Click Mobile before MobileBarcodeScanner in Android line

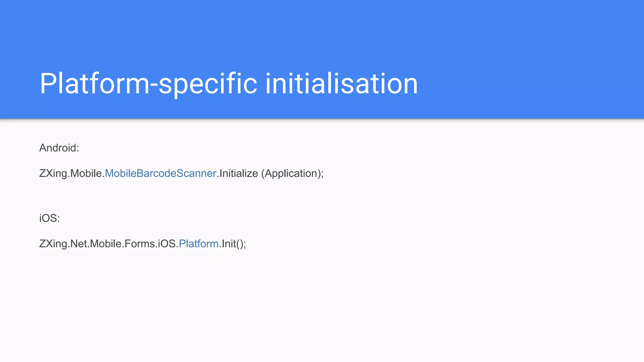point(86,173)
